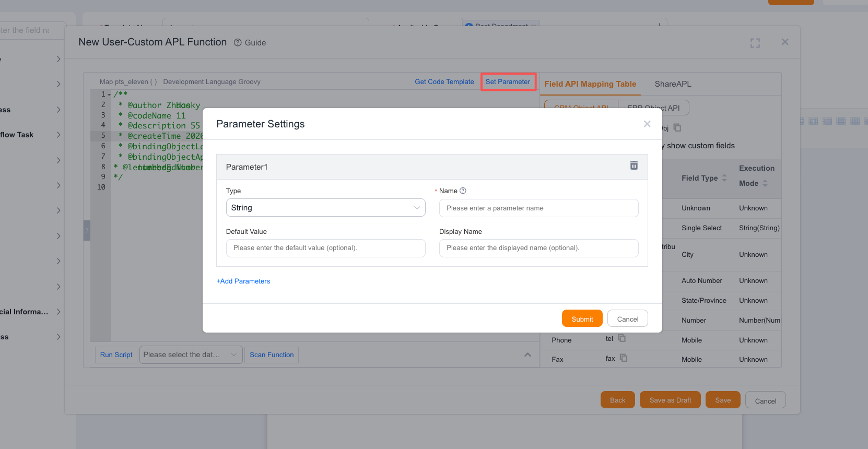Image resolution: width=868 pixels, height=449 pixels.
Task: Click the 'Auto Number' field type cell
Action: pos(702,281)
